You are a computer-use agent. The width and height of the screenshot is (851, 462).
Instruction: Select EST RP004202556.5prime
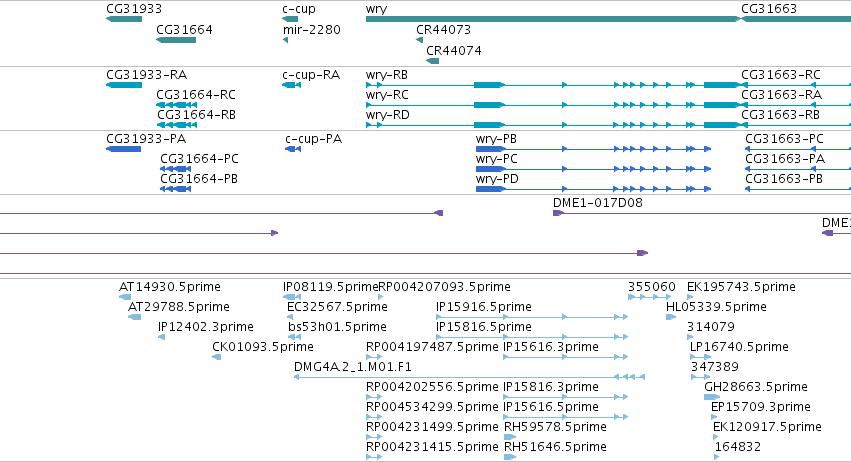[x=432, y=388]
